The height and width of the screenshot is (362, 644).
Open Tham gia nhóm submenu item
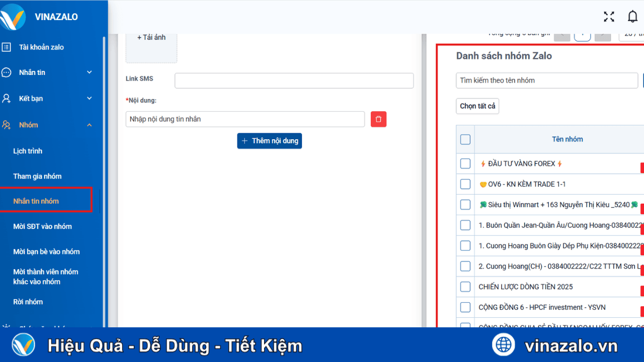pos(37,176)
